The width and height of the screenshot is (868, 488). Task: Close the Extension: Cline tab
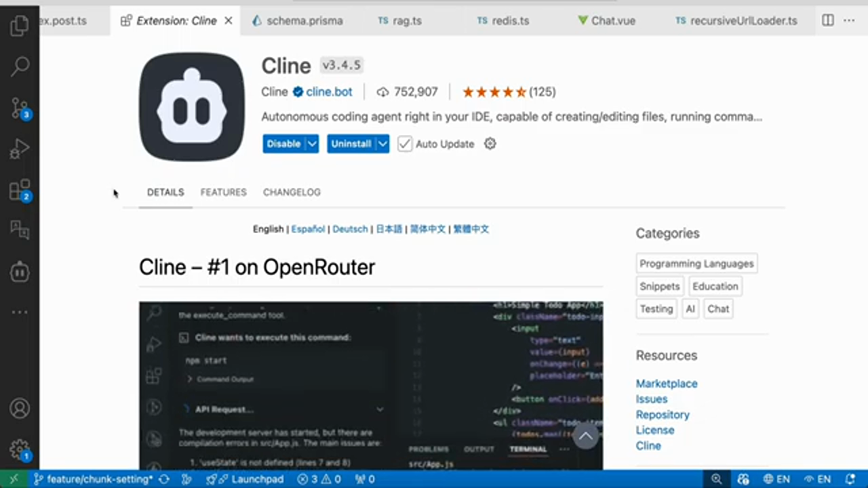tap(229, 21)
